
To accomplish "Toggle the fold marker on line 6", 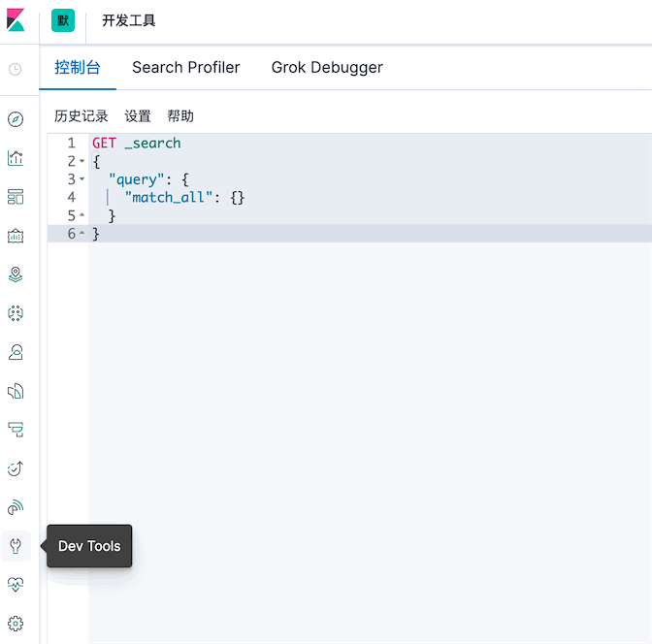I will pos(81,233).
